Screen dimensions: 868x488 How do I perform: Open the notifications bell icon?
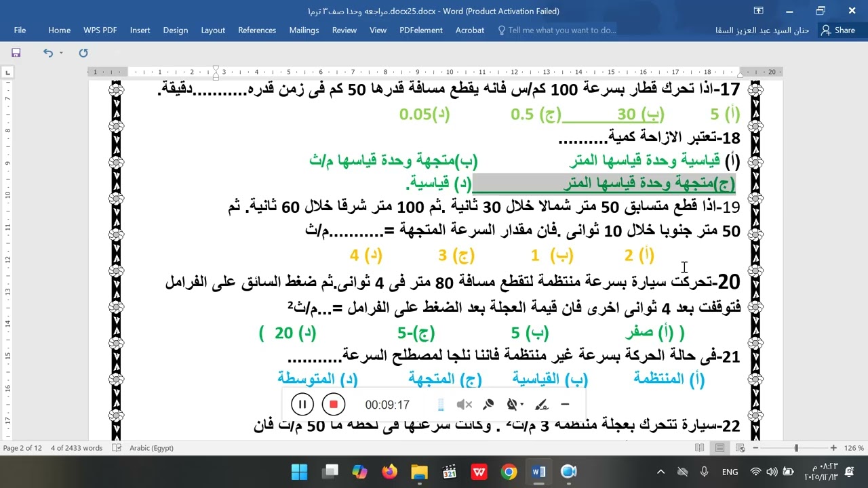click(850, 472)
